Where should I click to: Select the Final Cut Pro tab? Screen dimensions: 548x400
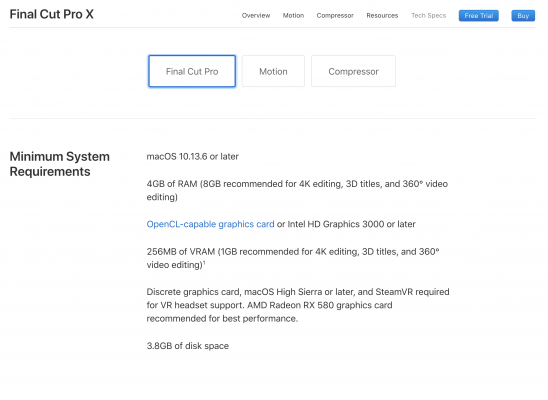click(x=192, y=71)
